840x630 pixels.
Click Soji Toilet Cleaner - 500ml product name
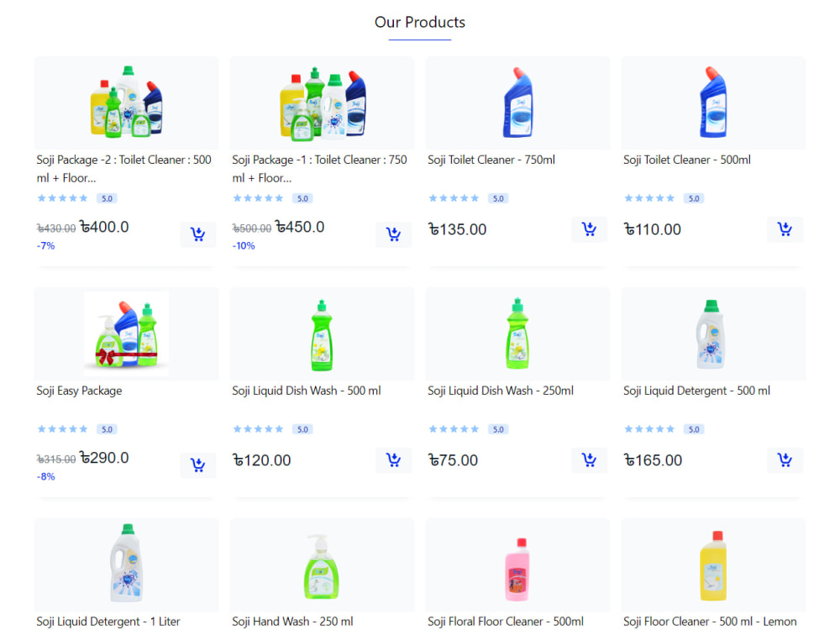(687, 160)
